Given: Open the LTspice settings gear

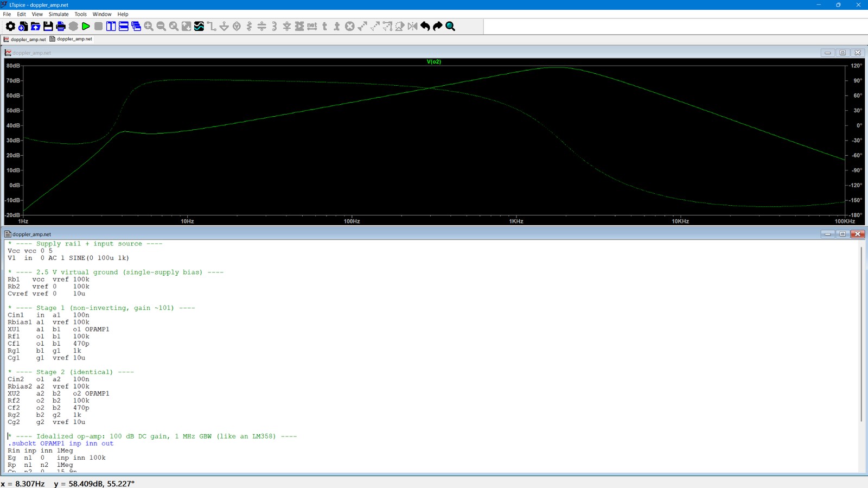Looking at the screenshot, I should 10,26.
